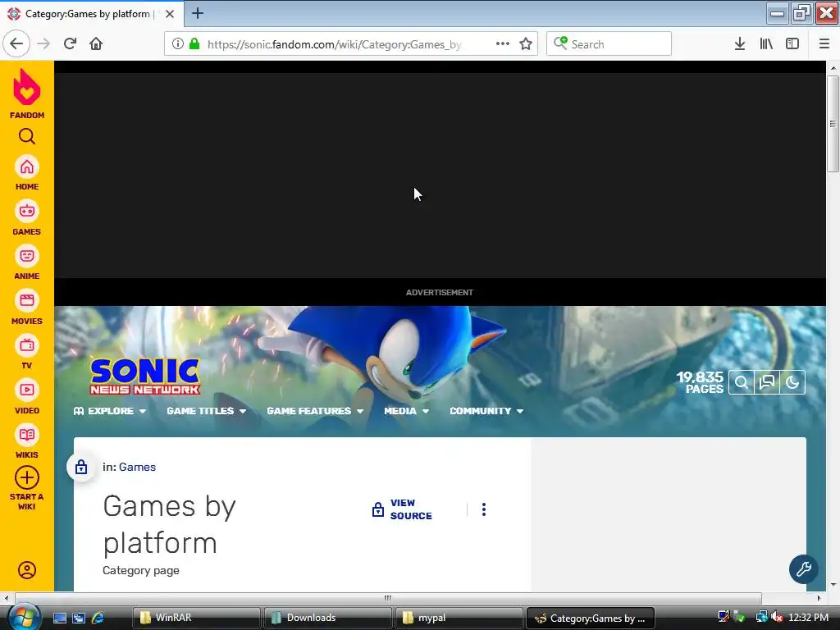
Task: Expand the Media dropdown menu
Action: click(407, 411)
